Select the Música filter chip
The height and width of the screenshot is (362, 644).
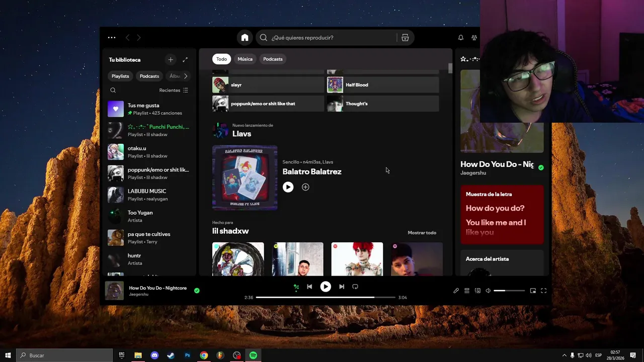pyautogui.click(x=245, y=59)
